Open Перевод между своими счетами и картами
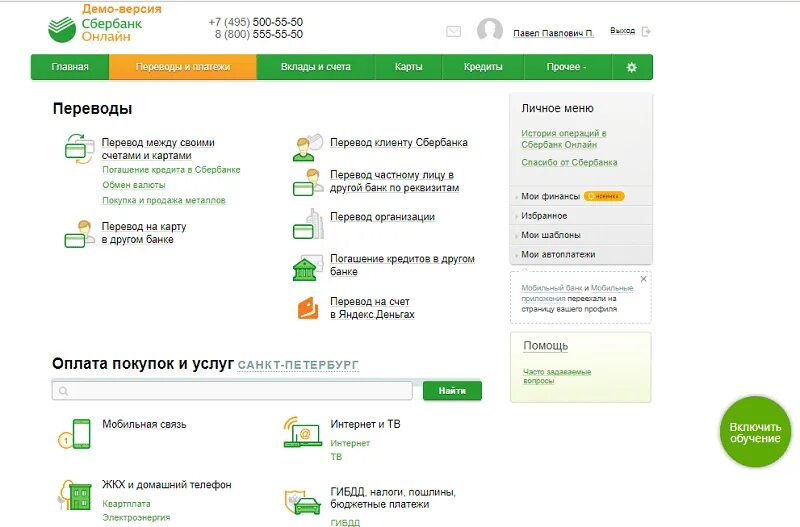800x527 pixels. [x=158, y=149]
